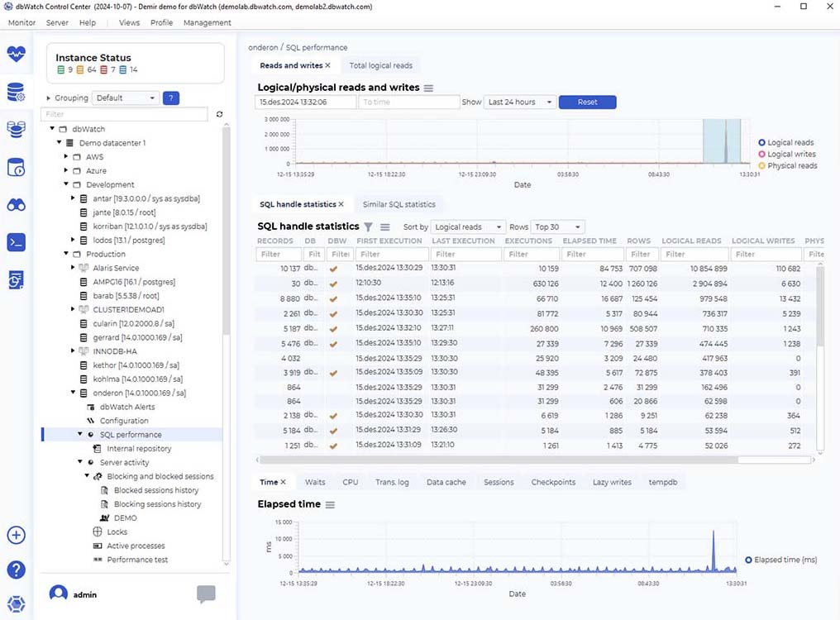
Task: Toggle Elapsed time (ms) series in legend
Action: (781, 560)
